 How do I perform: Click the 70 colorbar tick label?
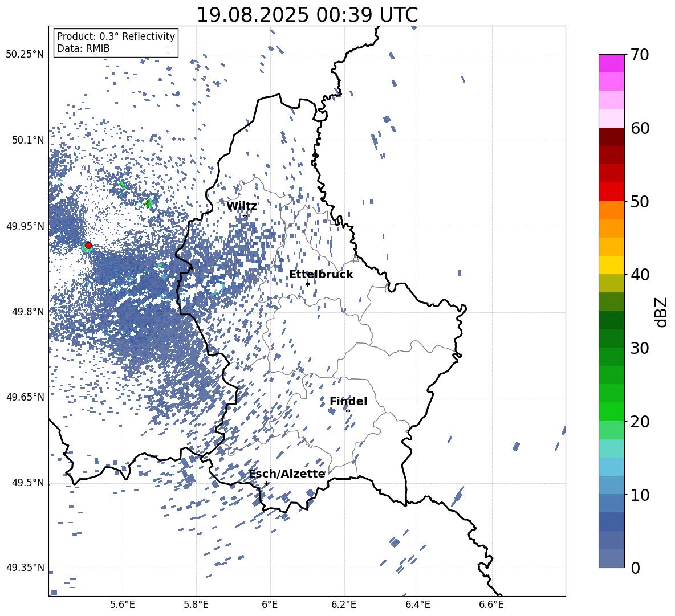pos(640,55)
